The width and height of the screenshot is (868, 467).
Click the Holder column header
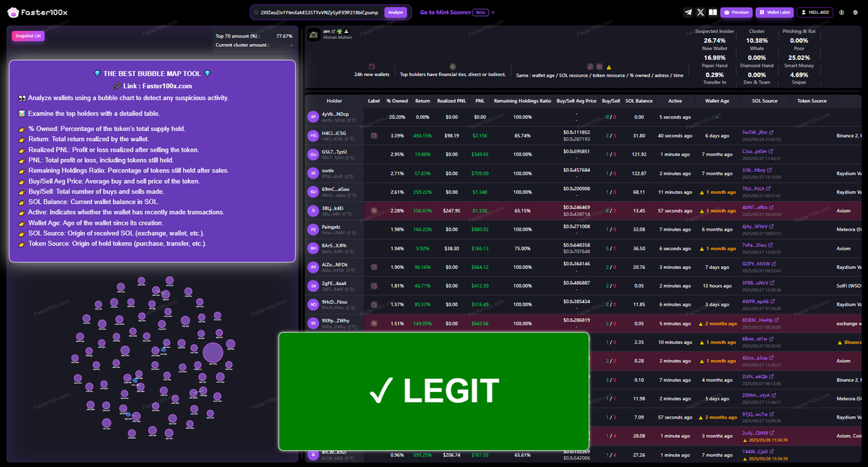point(334,100)
